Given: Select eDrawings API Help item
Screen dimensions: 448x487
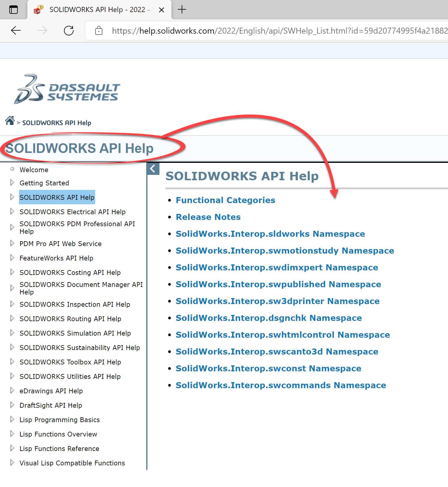Looking at the screenshot, I should (51, 391).
